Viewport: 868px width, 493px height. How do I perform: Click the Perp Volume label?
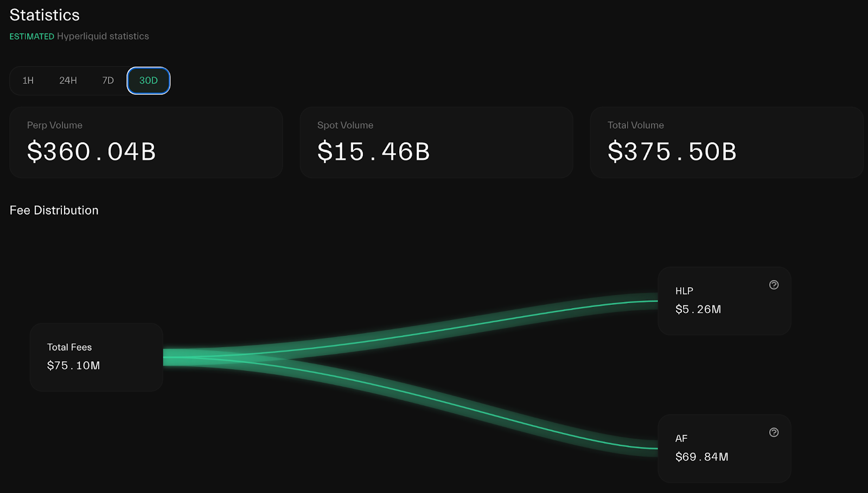55,125
